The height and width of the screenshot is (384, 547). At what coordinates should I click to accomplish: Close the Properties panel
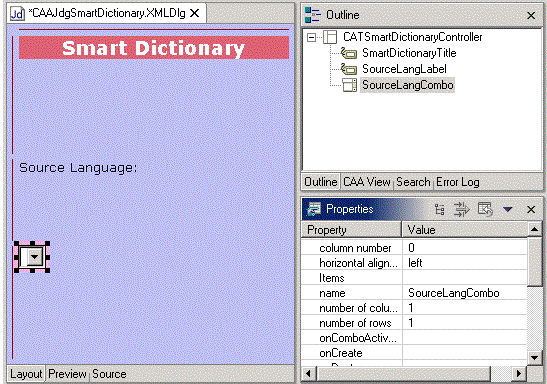pyautogui.click(x=531, y=209)
